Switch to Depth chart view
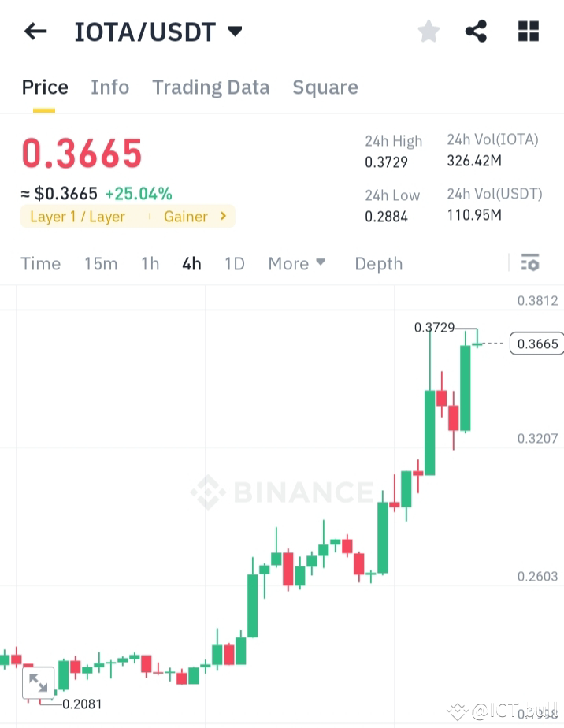 (378, 263)
